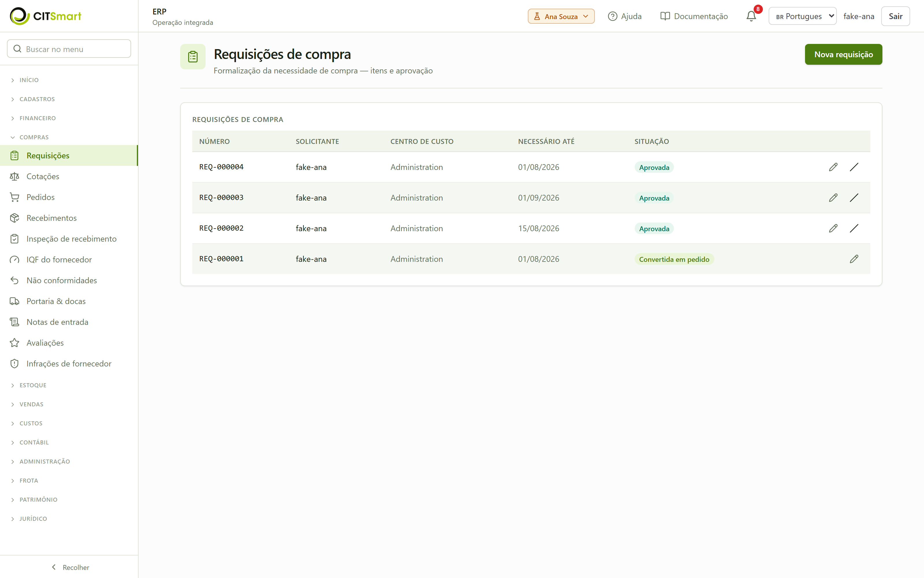This screenshot has width=924, height=578.
Task: Click the NÚMERO column header
Action: coord(214,141)
